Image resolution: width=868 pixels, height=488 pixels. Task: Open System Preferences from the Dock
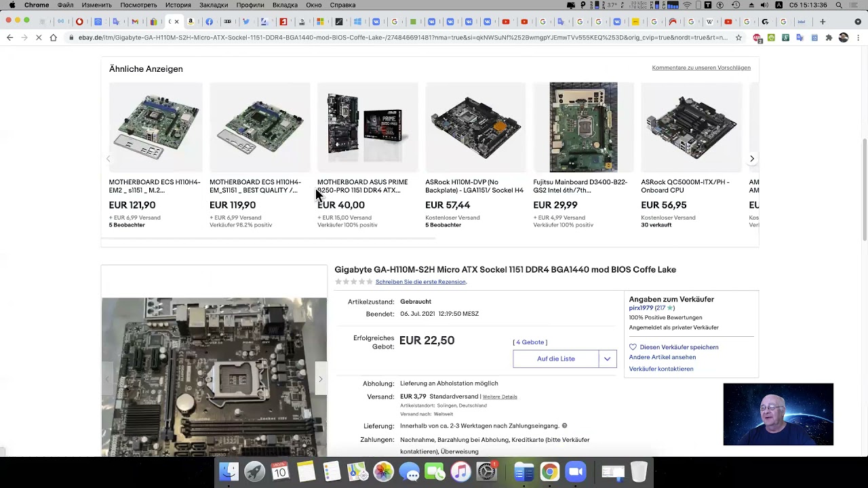(x=486, y=471)
